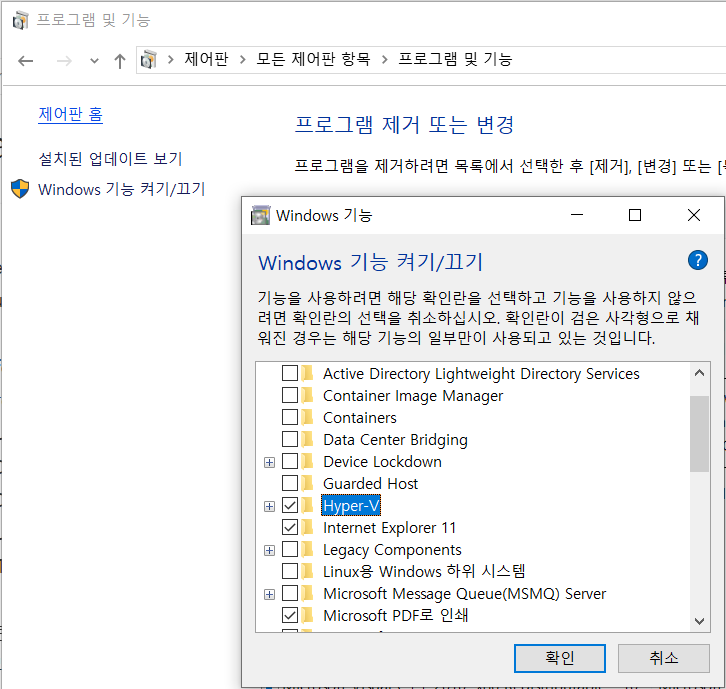
Task: Click folder icon next to Hyper-V
Action: click(x=307, y=505)
